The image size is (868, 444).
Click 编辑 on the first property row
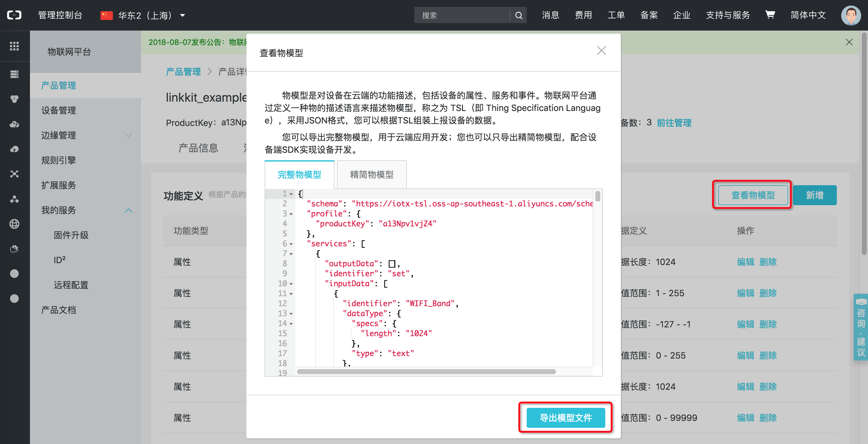746,262
